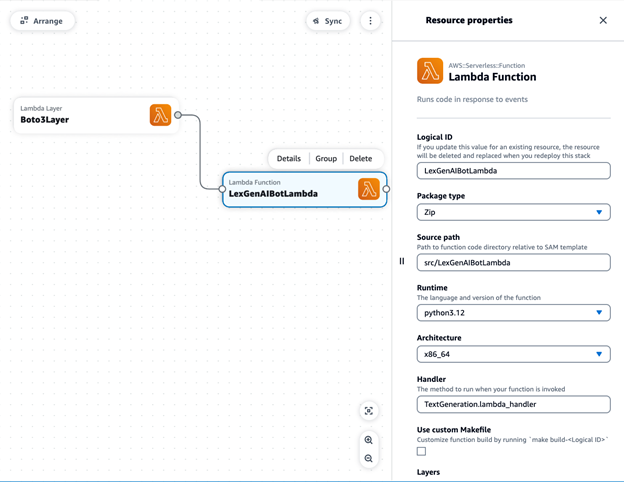Click the Layers section label

(x=428, y=472)
